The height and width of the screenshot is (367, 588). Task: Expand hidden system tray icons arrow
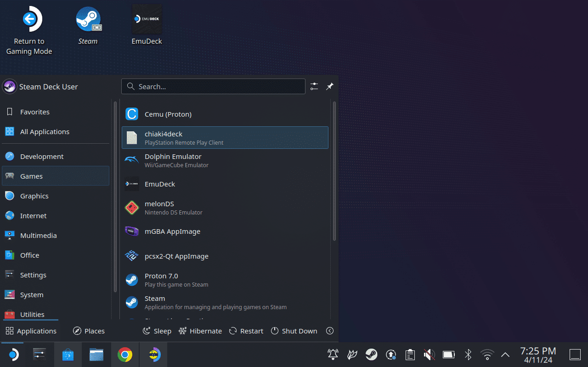505,355
